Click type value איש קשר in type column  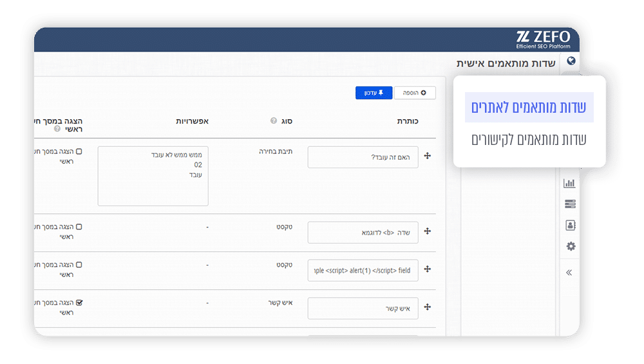pyautogui.click(x=280, y=303)
